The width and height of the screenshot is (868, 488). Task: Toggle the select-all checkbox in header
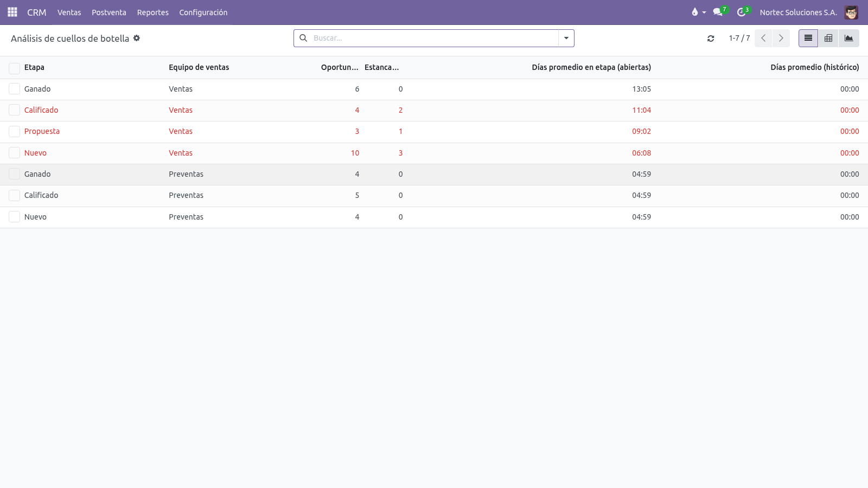tap(15, 68)
